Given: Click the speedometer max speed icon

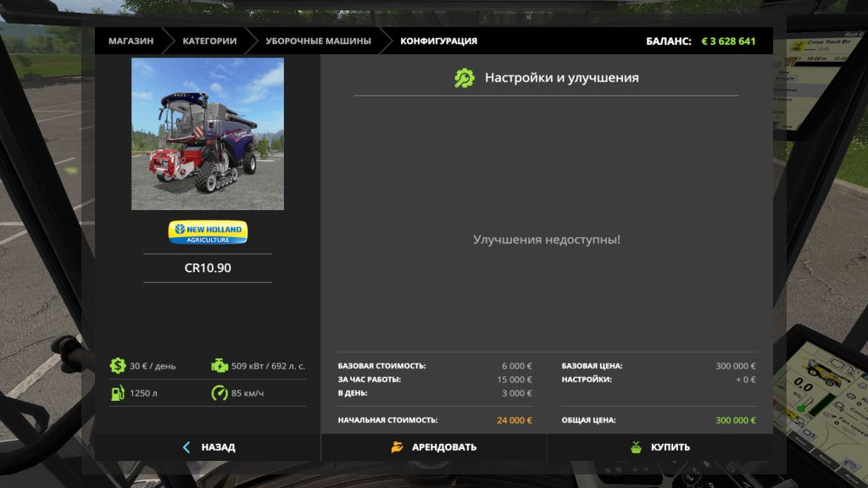Looking at the screenshot, I should coord(220,393).
